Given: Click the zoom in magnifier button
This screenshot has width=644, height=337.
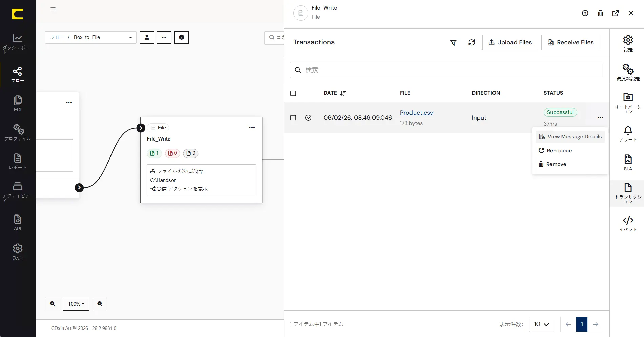Looking at the screenshot, I should pyautogui.click(x=53, y=304).
